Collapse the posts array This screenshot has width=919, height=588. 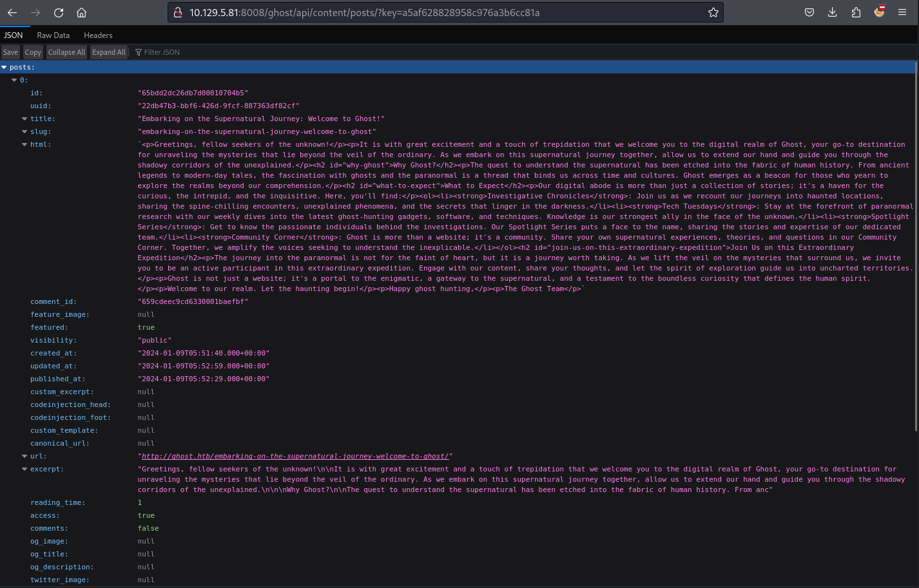[5, 67]
